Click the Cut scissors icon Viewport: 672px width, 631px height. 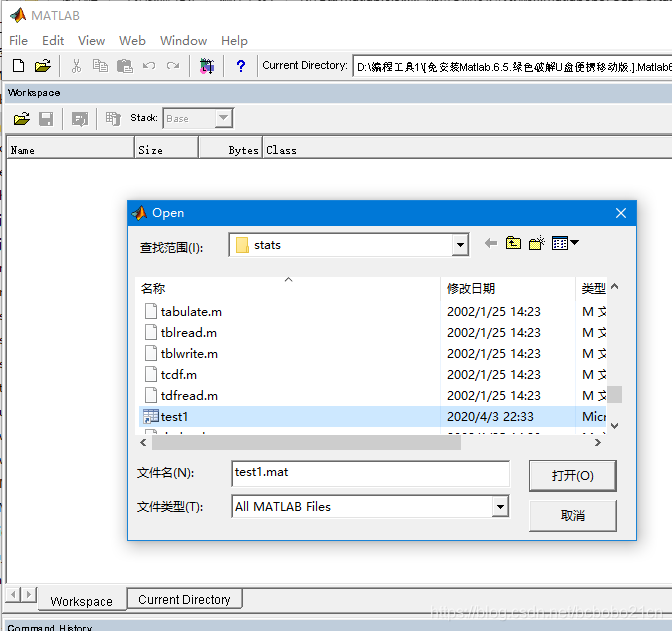[76, 66]
